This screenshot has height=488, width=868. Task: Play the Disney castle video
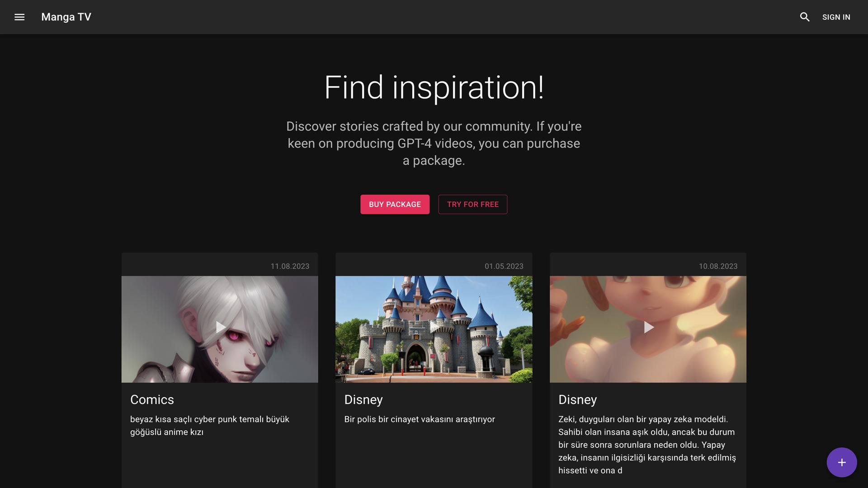pos(434,327)
